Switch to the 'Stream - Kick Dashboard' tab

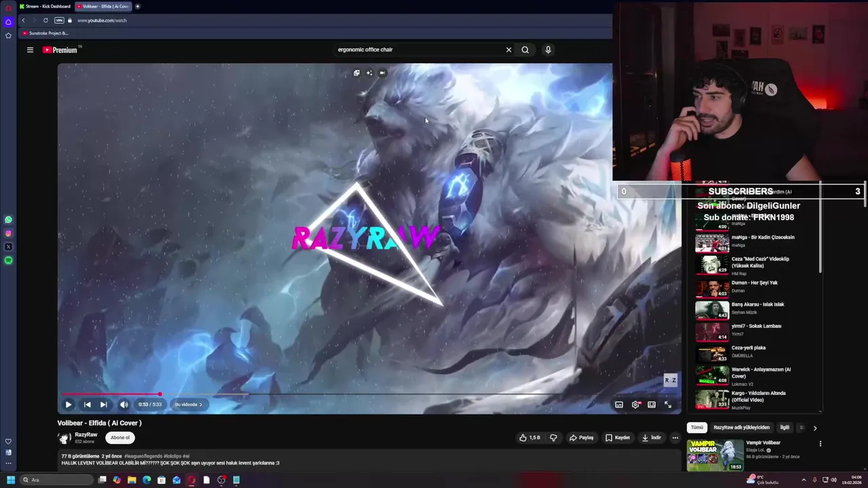click(x=44, y=6)
